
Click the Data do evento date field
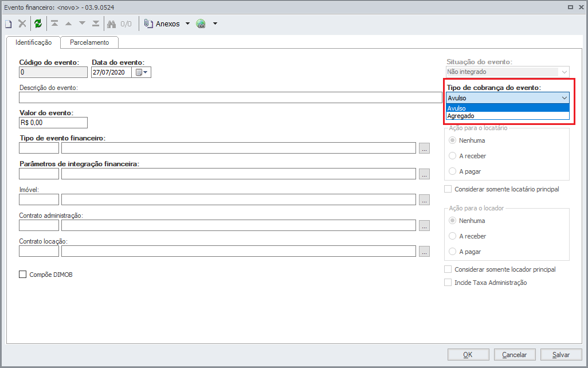pyautogui.click(x=111, y=72)
